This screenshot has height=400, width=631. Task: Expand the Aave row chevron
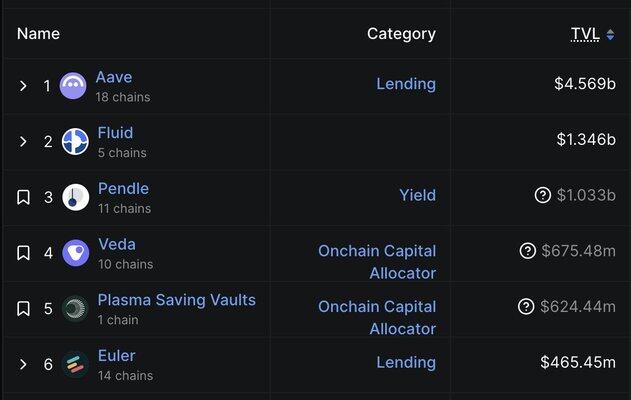[23, 86]
